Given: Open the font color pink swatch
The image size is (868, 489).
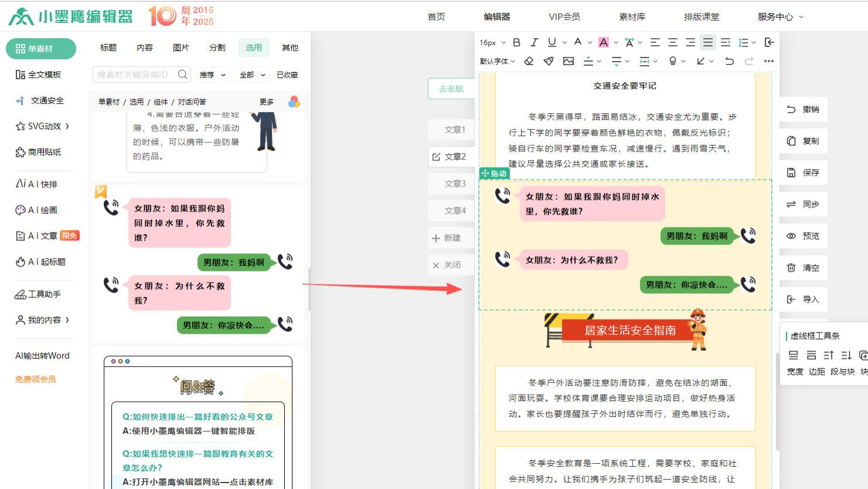Looking at the screenshot, I should tap(604, 42).
